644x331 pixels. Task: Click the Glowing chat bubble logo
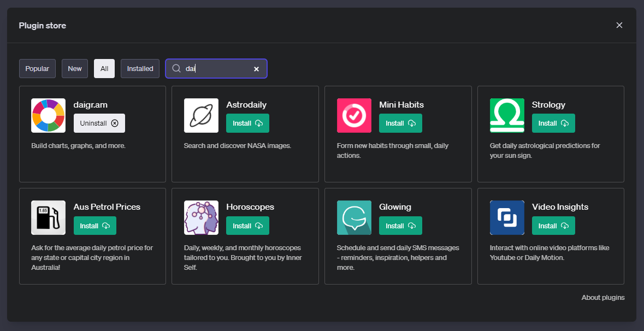pos(354,217)
